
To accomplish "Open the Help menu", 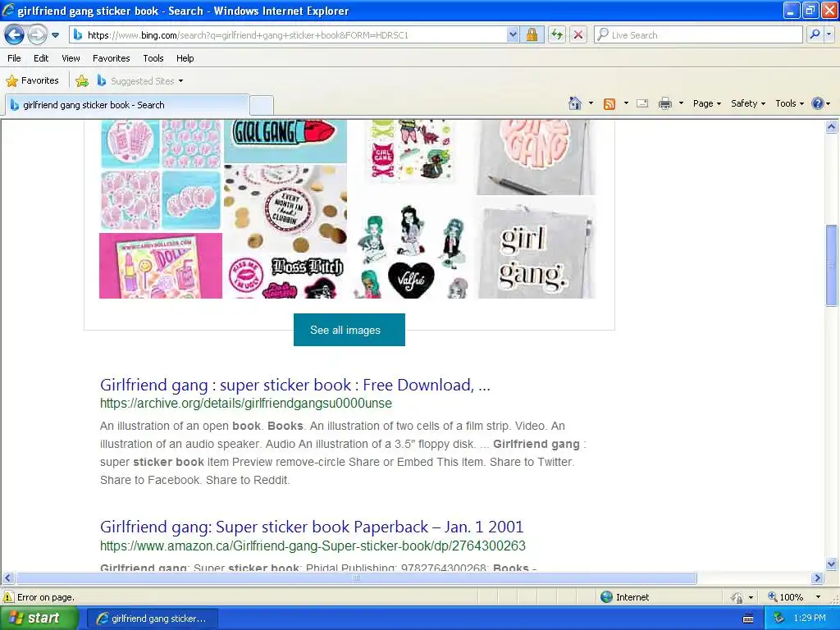I will click(x=185, y=58).
